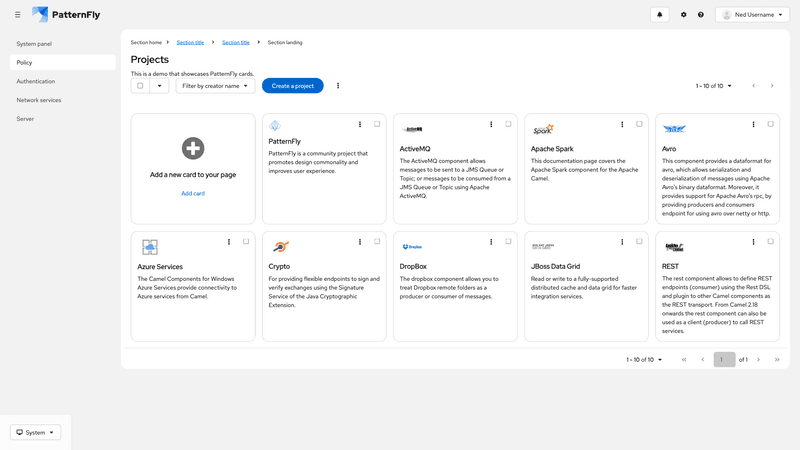Viewport: 800px width, 450px height.
Task: Click the help question mark icon
Action: coord(701,15)
